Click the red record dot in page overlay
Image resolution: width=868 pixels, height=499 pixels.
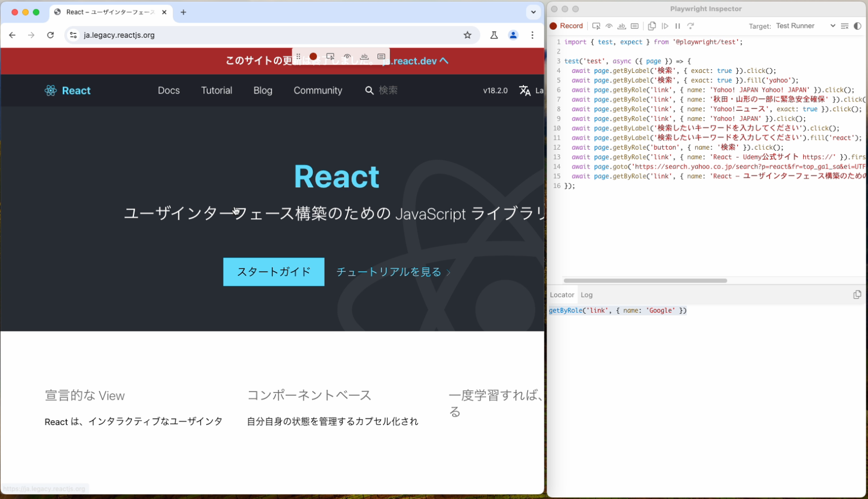click(313, 57)
